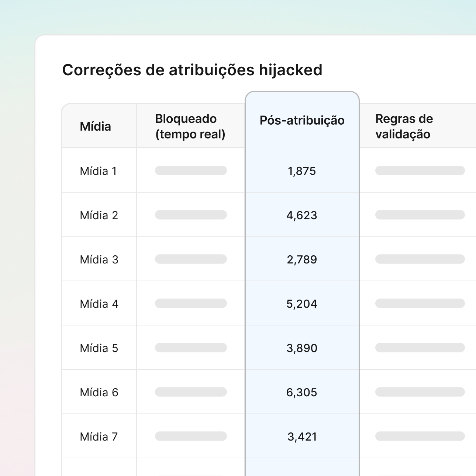The width and height of the screenshot is (476, 476).
Task: Select the 5,204 post-attribution value
Action: click(302, 304)
